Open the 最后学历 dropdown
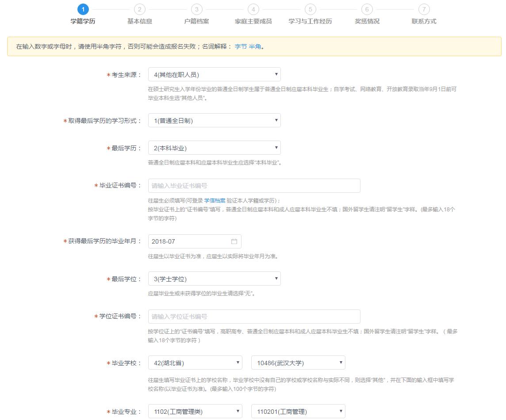Viewport: 506px width, 420px height. [x=214, y=148]
